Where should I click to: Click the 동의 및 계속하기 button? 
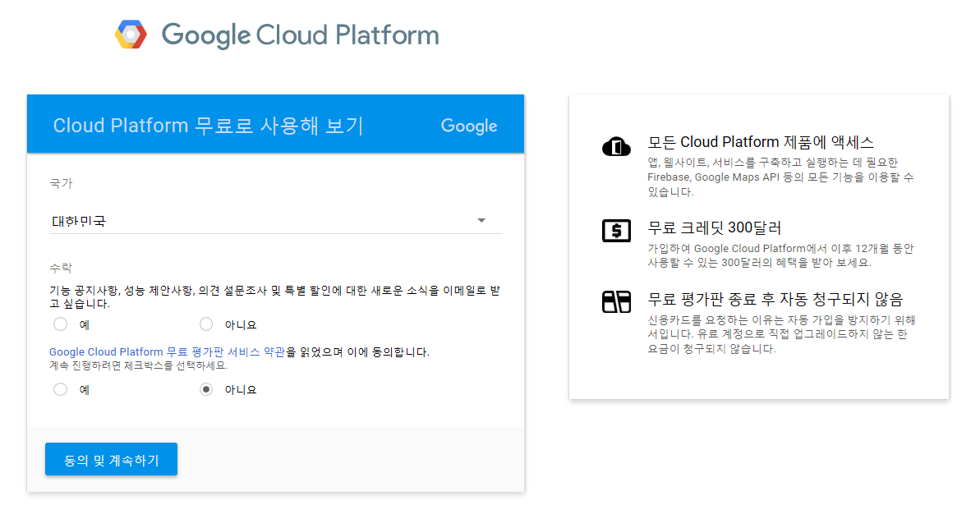[x=111, y=460]
